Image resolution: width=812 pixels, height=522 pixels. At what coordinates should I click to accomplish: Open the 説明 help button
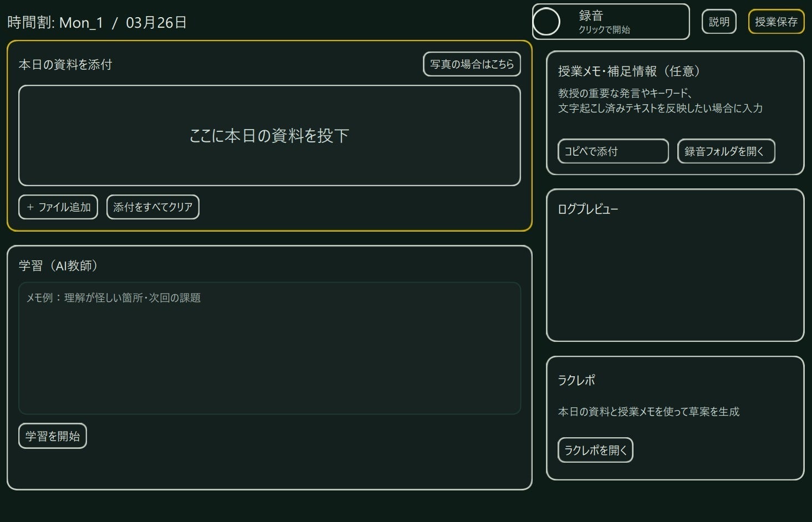click(719, 22)
